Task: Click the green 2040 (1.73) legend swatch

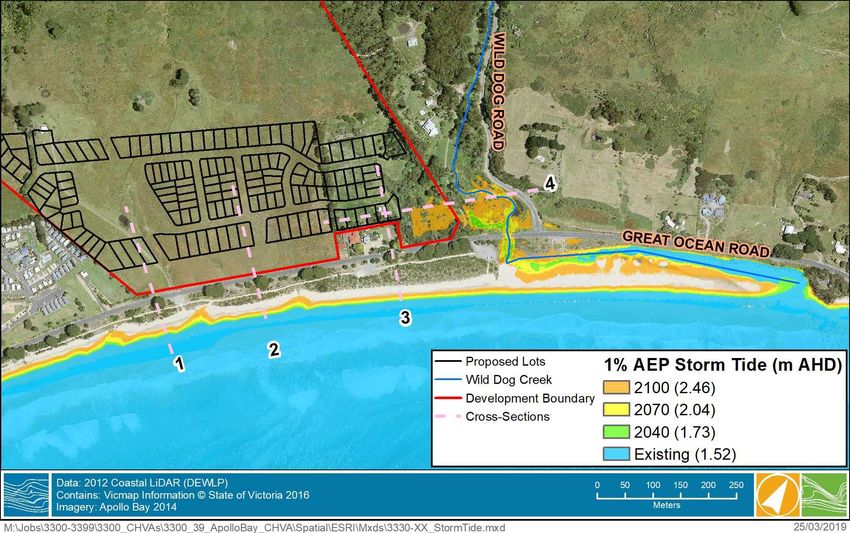Action: (616, 432)
